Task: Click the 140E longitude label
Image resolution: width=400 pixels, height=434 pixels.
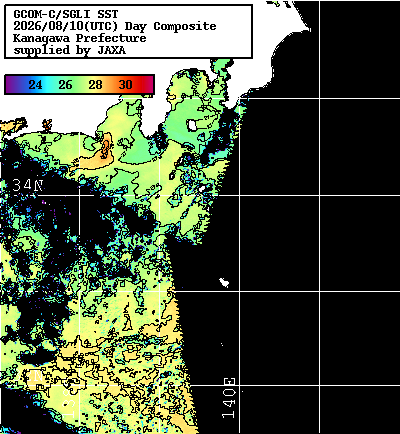Action: 229,398
